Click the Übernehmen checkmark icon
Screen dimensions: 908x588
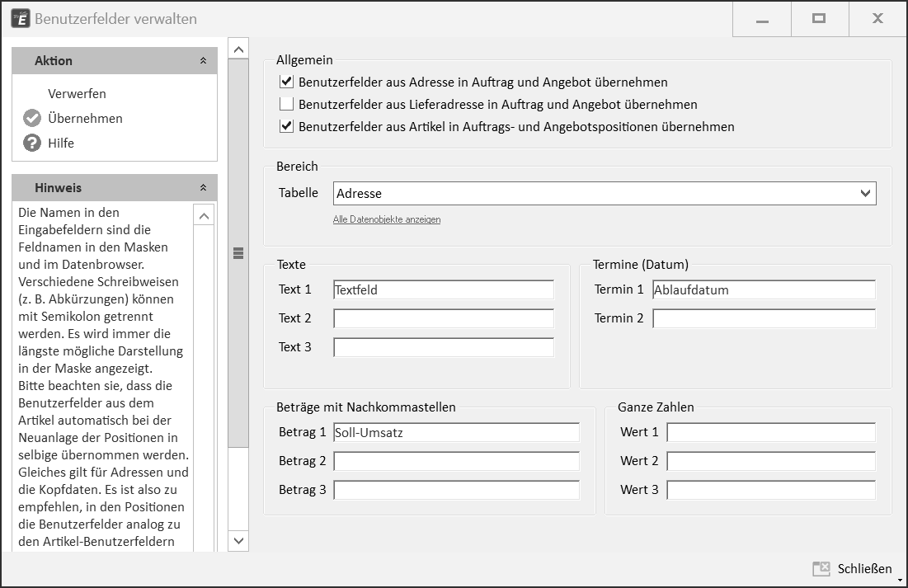click(32, 119)
